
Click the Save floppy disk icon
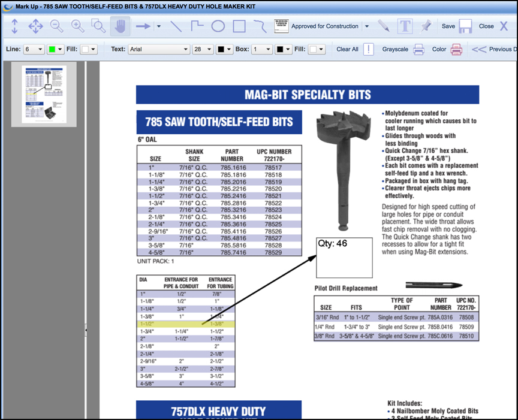tap(465, 26)
